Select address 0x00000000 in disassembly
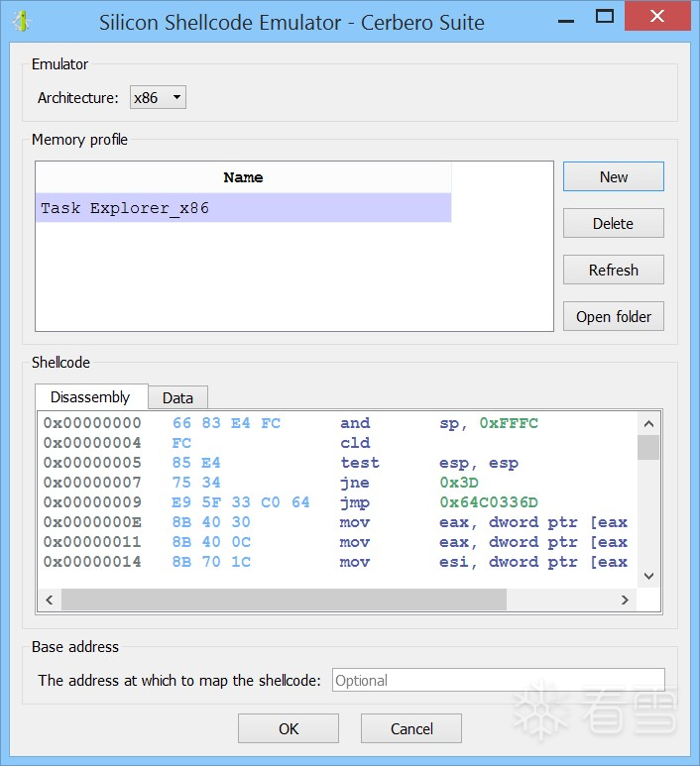The height and width of the screenshot is (766, 700). [x=92, y=423]
